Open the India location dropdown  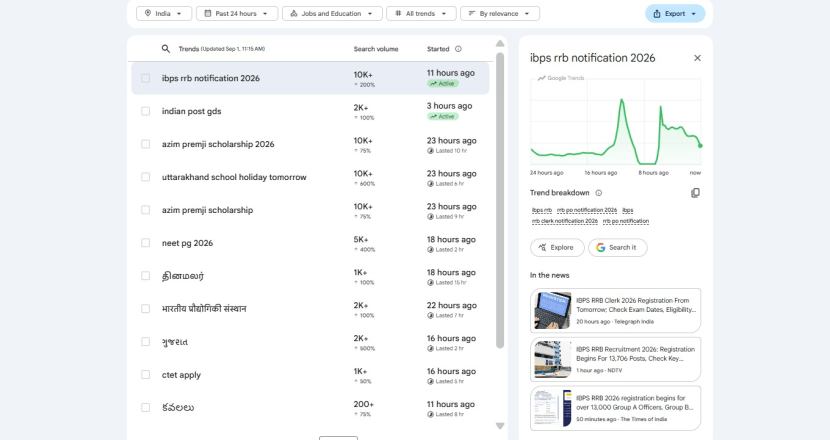pos(163,13)
